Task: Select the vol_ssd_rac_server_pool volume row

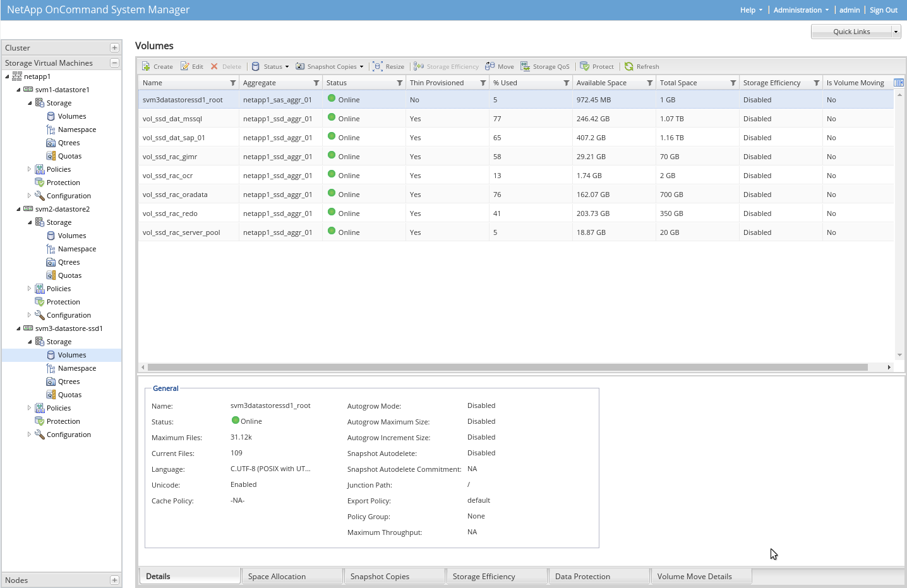Action: tap(516, 232)
